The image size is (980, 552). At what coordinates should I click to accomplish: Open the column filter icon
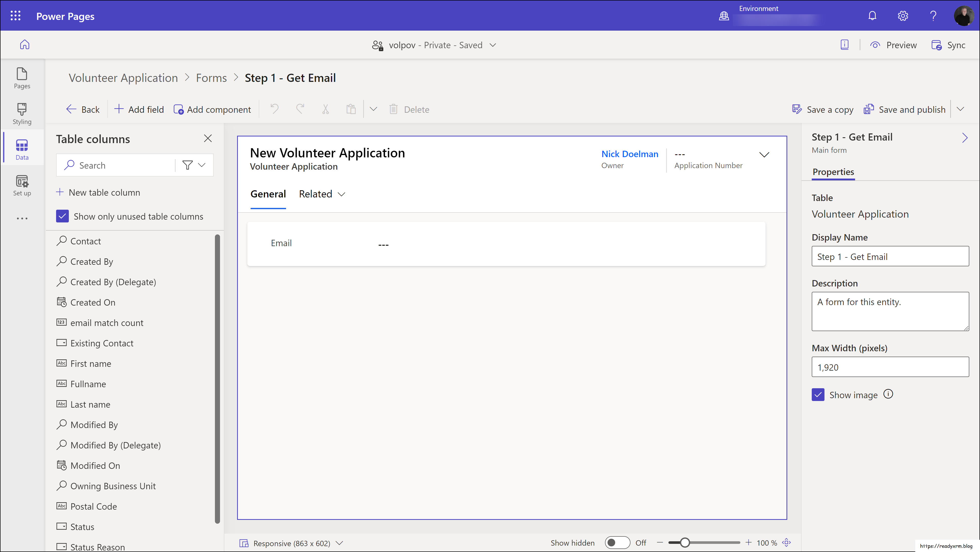pos(187,165)
